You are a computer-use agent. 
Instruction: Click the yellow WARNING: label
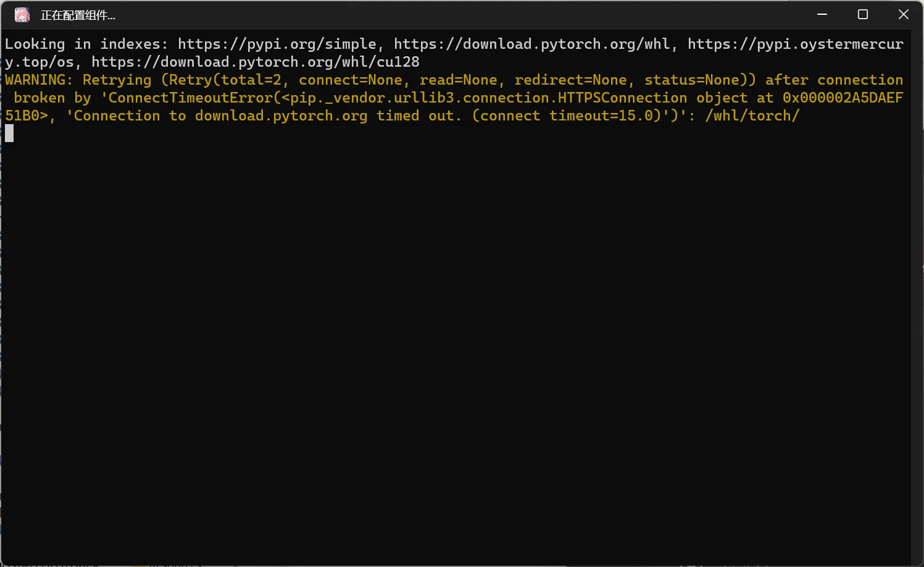[39, 80]
